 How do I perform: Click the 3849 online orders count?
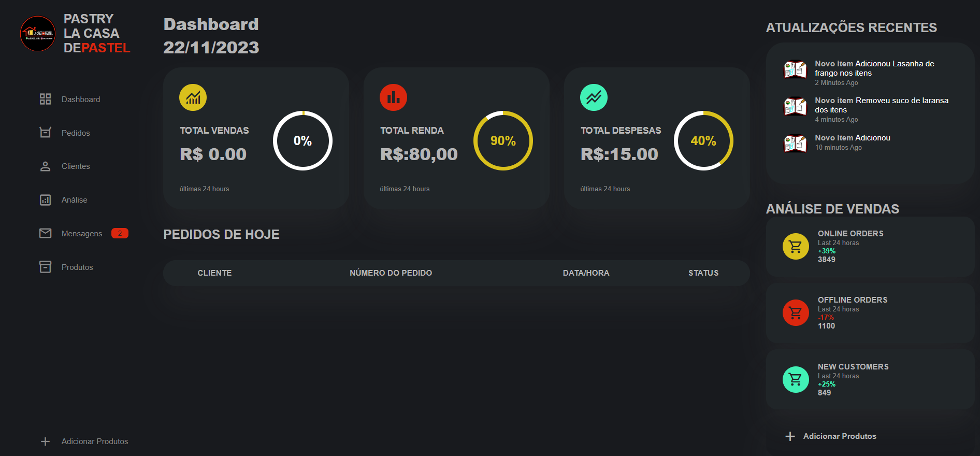click(827, 260)
